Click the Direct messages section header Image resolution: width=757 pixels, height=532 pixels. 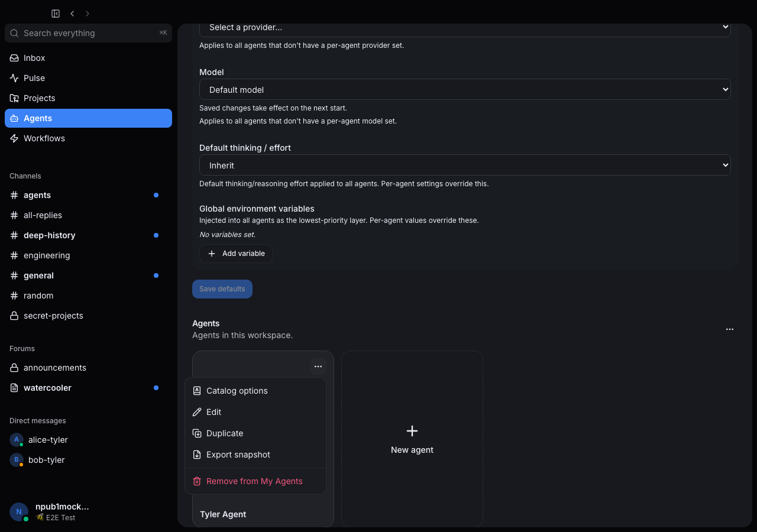coord(38,421)
